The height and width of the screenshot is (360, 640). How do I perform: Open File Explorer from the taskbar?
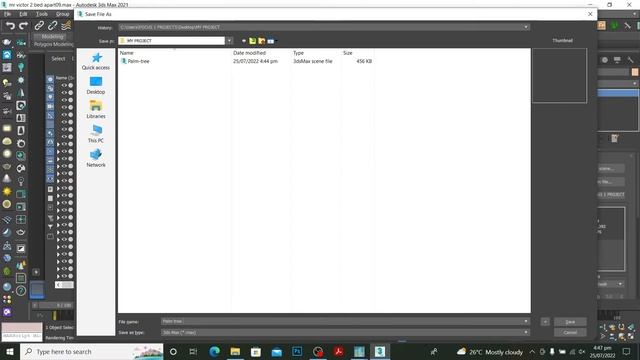235,351
